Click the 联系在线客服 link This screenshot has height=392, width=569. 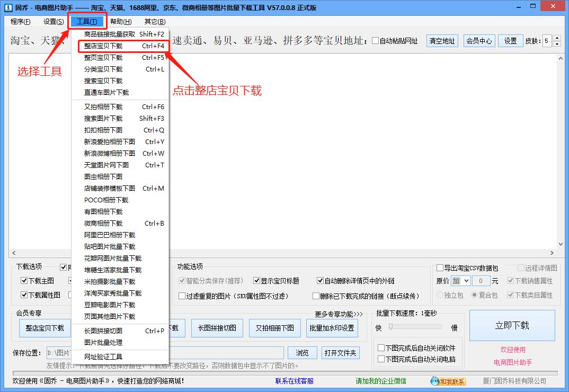pyautogui.click(x=295, y=380)
